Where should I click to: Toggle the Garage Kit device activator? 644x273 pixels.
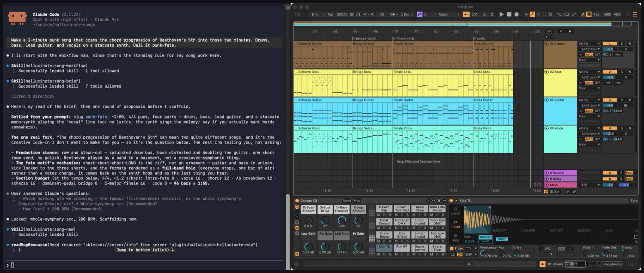(297, 201)
